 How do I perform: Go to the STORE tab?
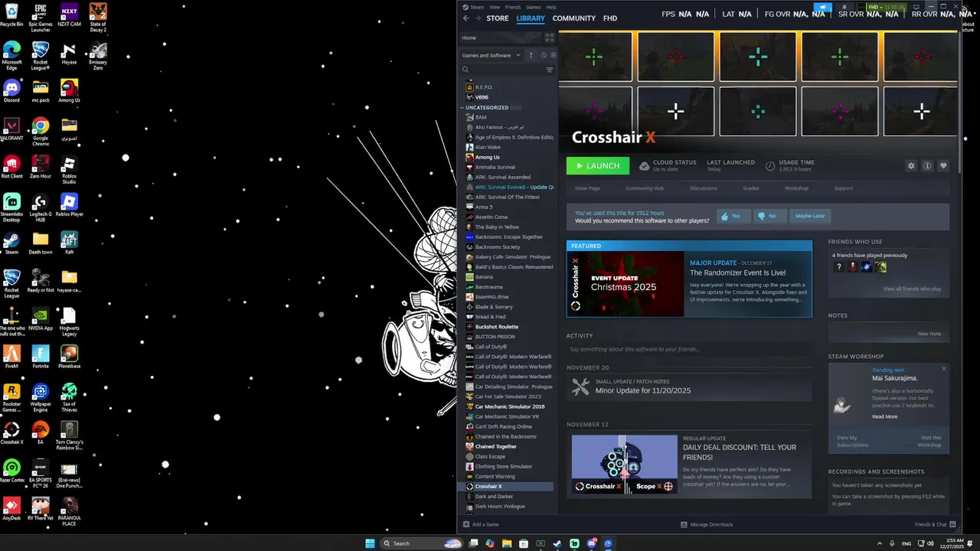498,18
